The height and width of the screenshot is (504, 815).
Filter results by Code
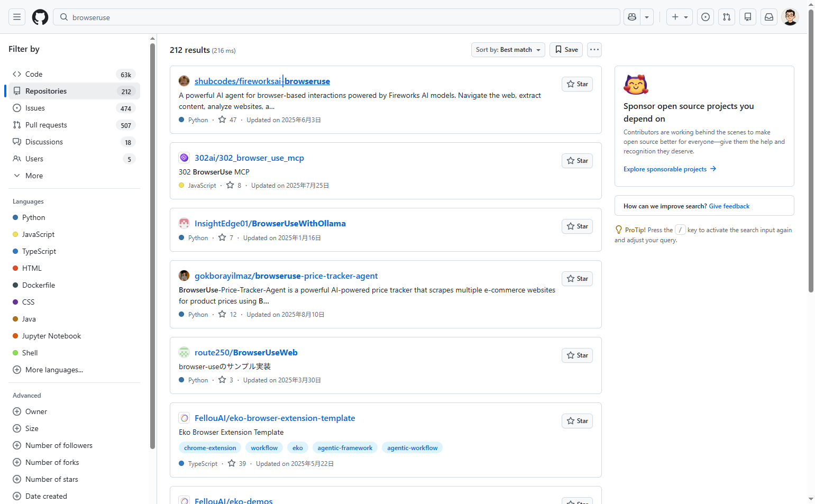click(74, 74)
